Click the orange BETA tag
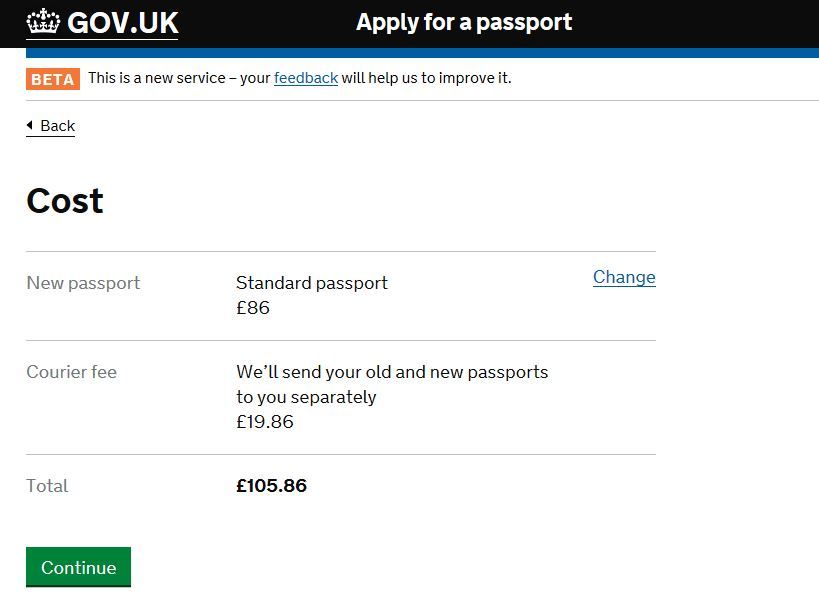This screenshot has height=608, width=819. (53, 79)
